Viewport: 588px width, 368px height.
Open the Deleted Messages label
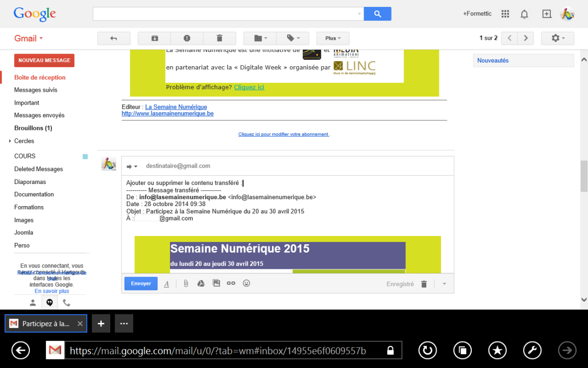(39, 169)
